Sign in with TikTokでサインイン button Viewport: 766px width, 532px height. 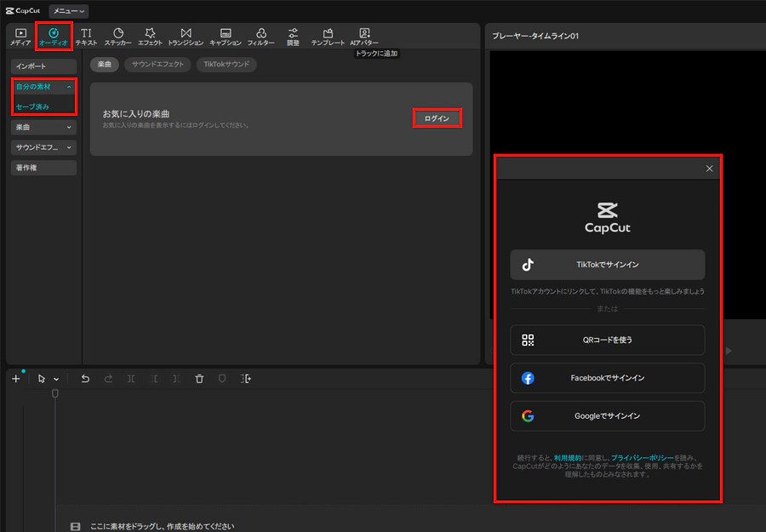click(x=607, y=265)
